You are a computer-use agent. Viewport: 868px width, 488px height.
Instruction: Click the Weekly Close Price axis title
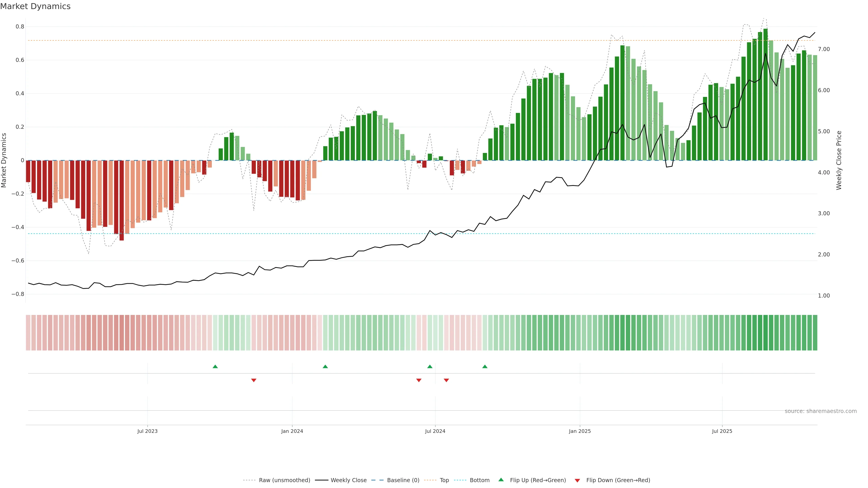coord(839,160)
